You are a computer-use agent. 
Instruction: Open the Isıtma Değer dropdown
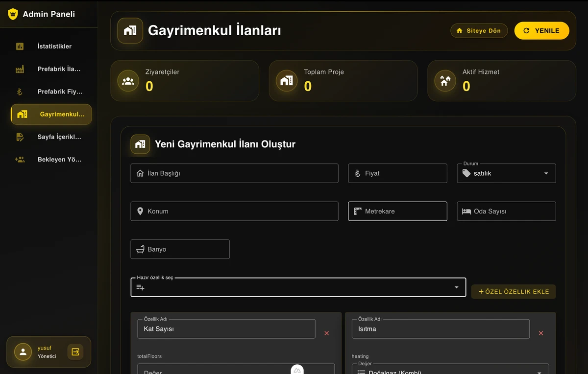(x=450, y=370)
